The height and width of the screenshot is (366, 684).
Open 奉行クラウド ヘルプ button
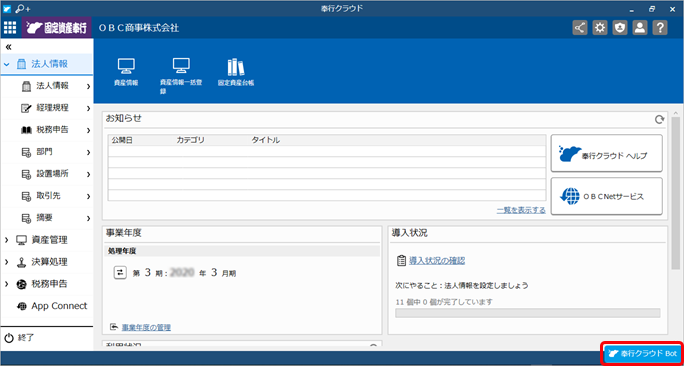tap(607, 153)
